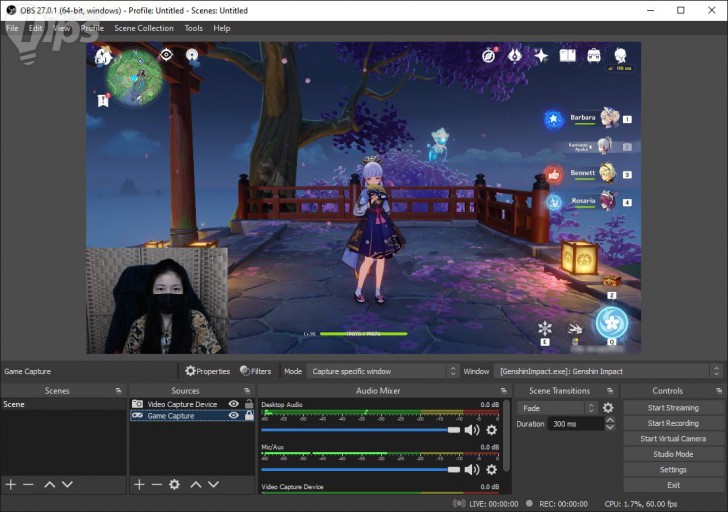
Task: Click the OBS logo in title bar
Action: [11, 10]
